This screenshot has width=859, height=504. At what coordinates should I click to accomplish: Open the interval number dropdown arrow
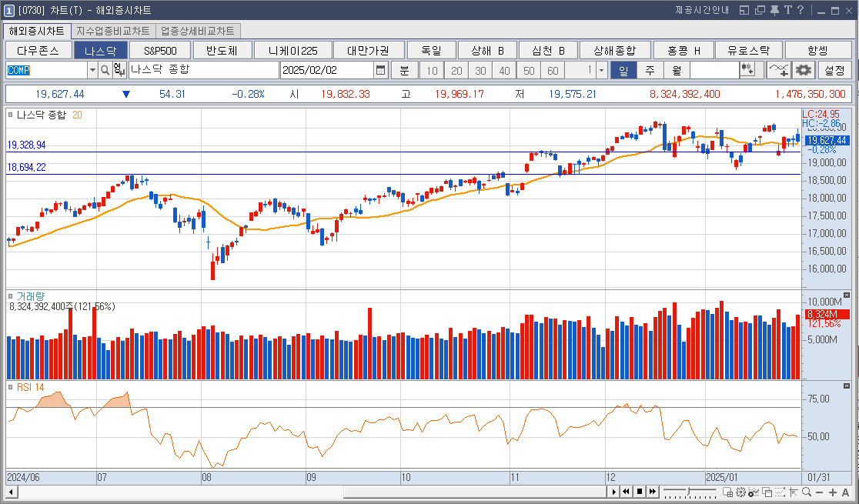601,70
